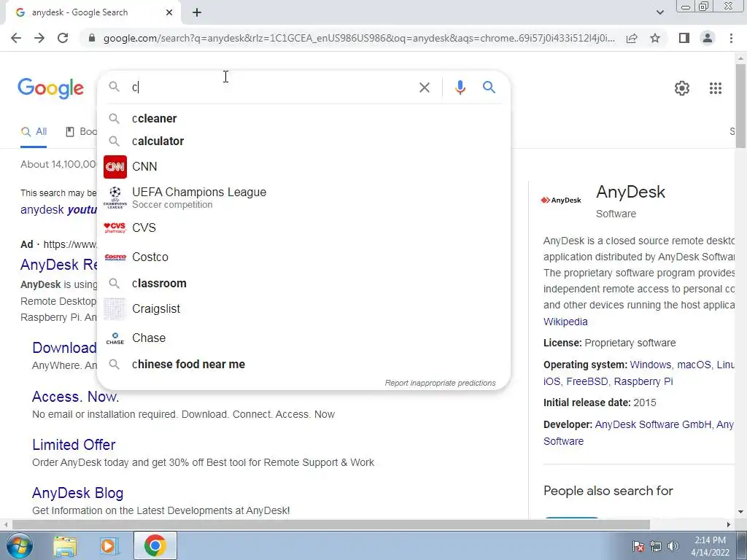
Task: Reload the current page
Action: (63, 38)
